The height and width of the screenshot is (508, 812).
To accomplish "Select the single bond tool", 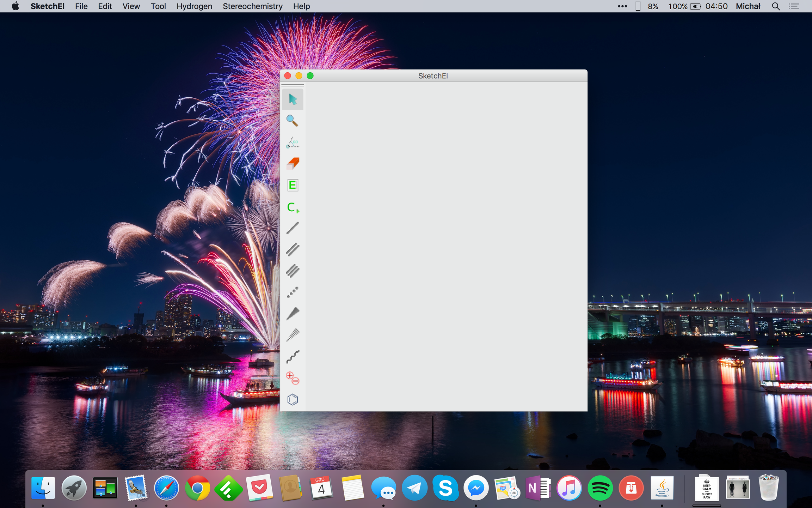I will point(292,228).
